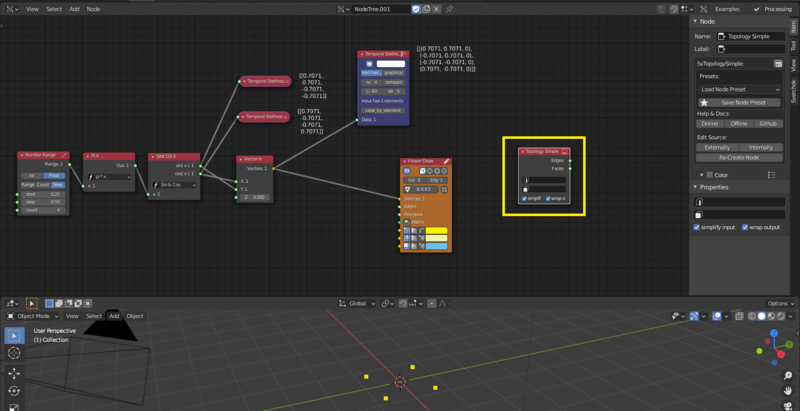Image resolution: width=800 pixels, height=411 pixels.
Task: Toggle 'wrap output' checkbox in Properties panel
Action: (x=745, y=227)
